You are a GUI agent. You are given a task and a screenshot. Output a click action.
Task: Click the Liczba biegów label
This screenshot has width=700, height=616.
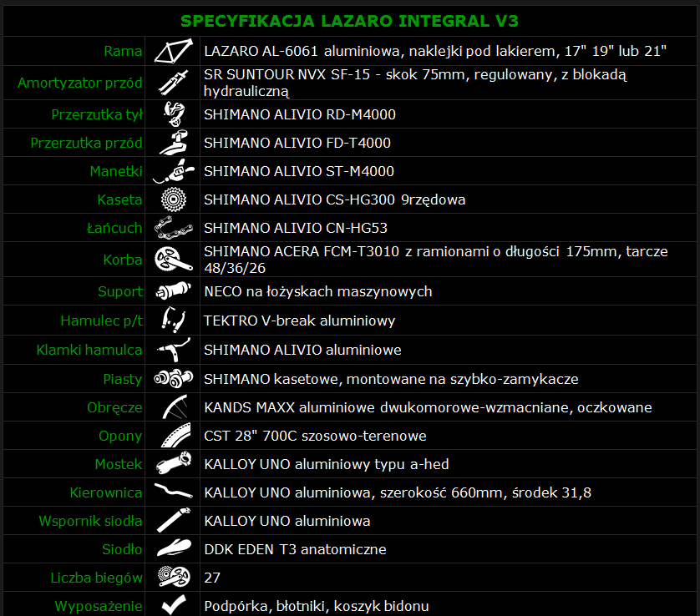pyautogui.click(x=96, y=578)
